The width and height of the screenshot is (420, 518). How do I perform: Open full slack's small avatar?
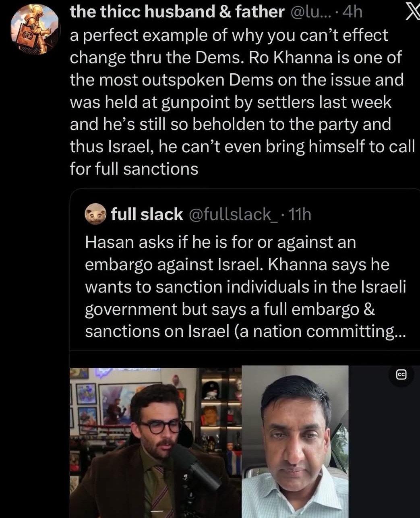coord(95,214)
